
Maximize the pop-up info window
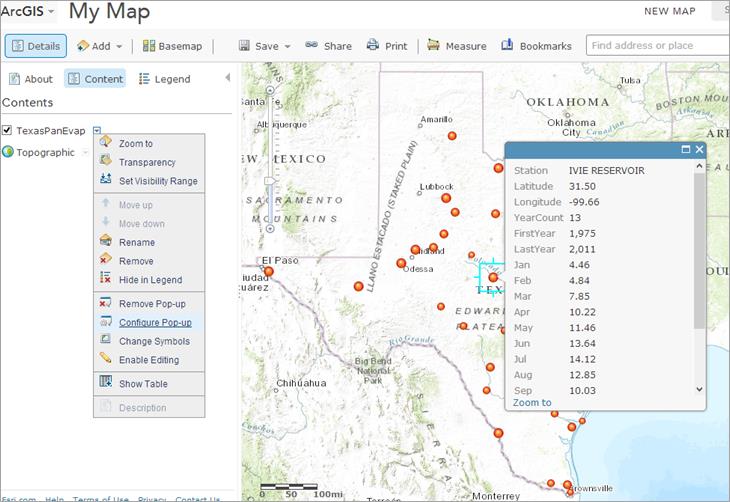(686, 149)
